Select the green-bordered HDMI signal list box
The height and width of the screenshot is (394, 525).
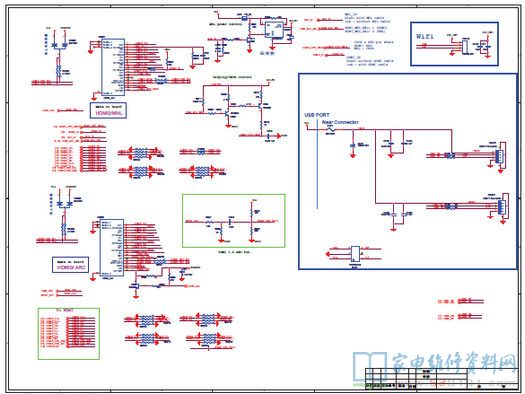pos(69,334)
